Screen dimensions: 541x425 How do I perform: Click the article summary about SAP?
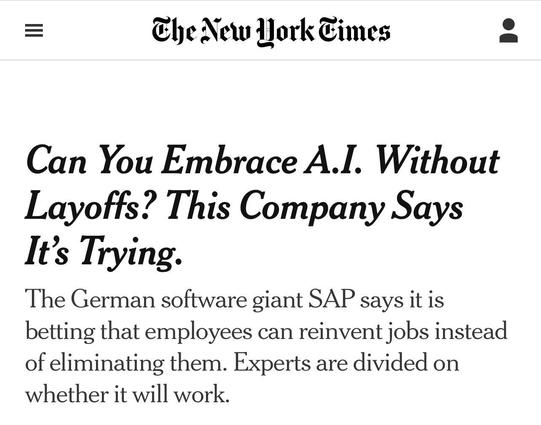[266, 347]
